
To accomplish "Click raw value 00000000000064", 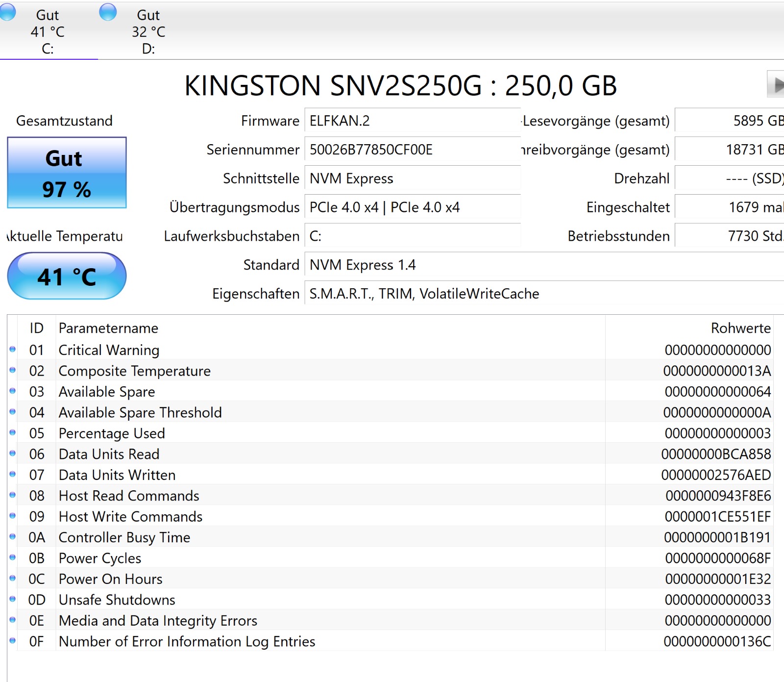I will click(718, 392).
